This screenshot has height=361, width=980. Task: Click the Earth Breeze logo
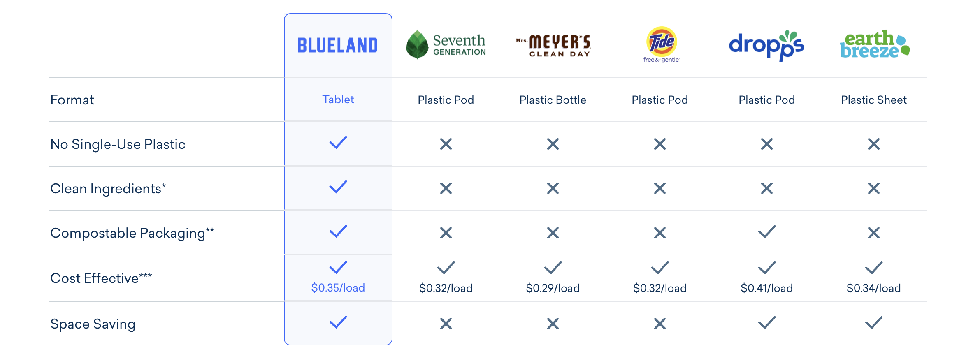(874, 44)
